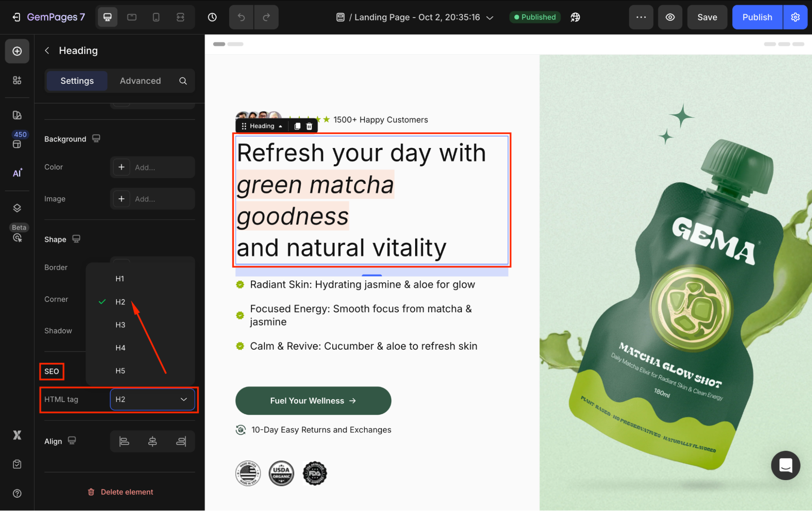Open the layers panel icon
812x511 pixels.
click(17, 208)
